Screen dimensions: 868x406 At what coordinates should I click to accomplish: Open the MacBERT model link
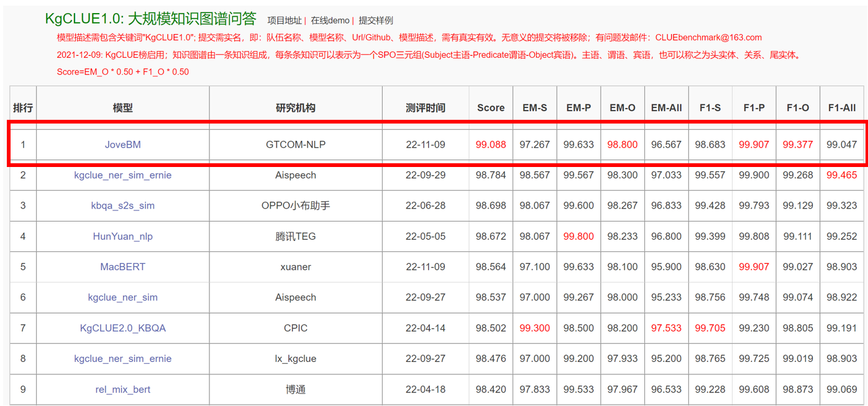[x=122, y=267]
